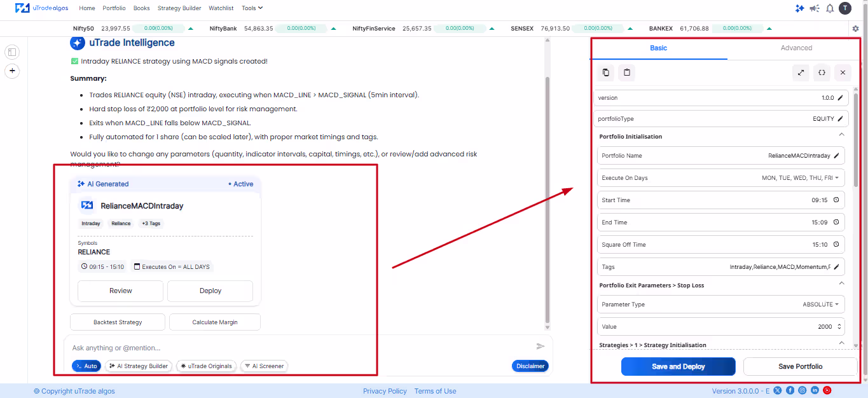Click the uTrade algos logo
The height and width of the screenshot is (398, 868).
[x=43, y=8]
